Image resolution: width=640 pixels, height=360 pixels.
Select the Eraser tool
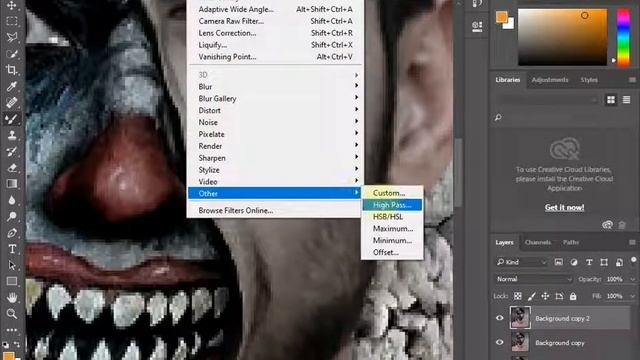(x=11, y=168)
